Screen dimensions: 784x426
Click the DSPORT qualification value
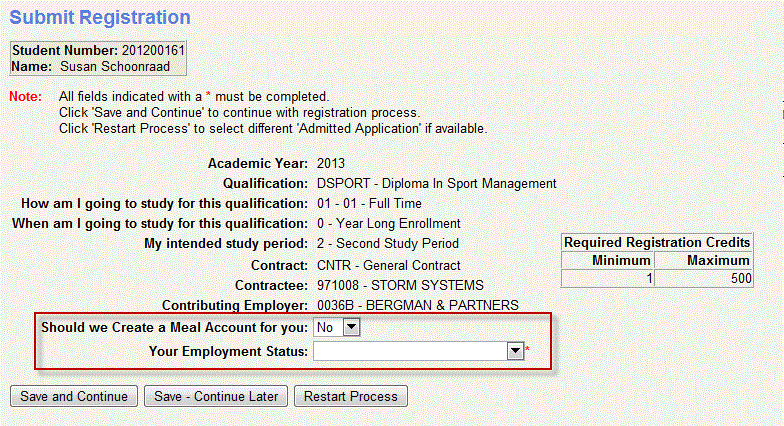pyautogui.click(x=436, y=184)
